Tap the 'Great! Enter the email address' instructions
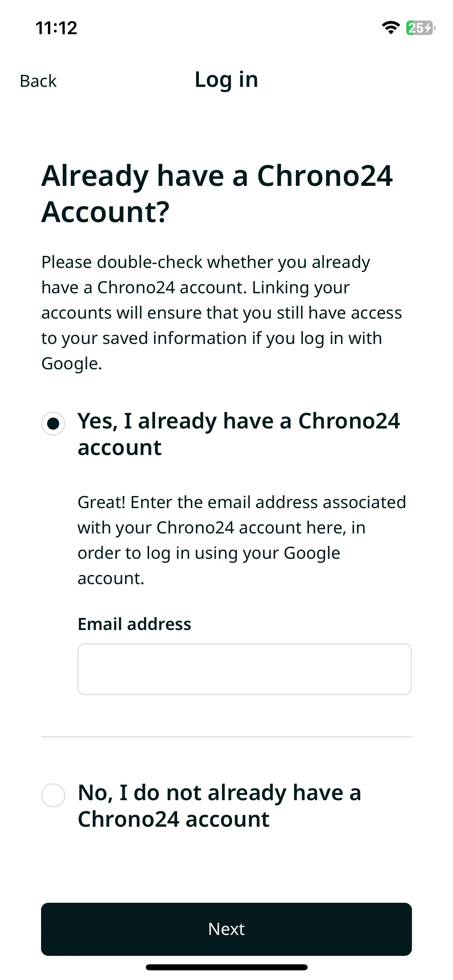Screen dimensions: 453x980 pyautogui.click(x=242, y=540)
